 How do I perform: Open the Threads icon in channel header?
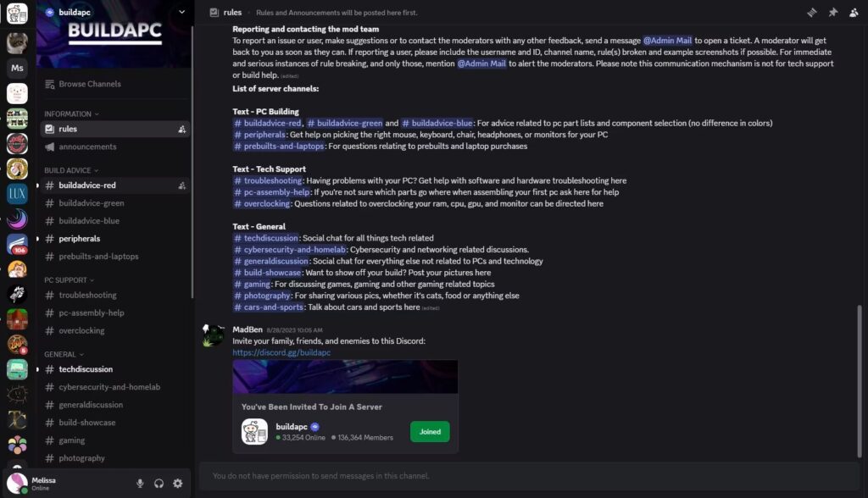(811, 12)
